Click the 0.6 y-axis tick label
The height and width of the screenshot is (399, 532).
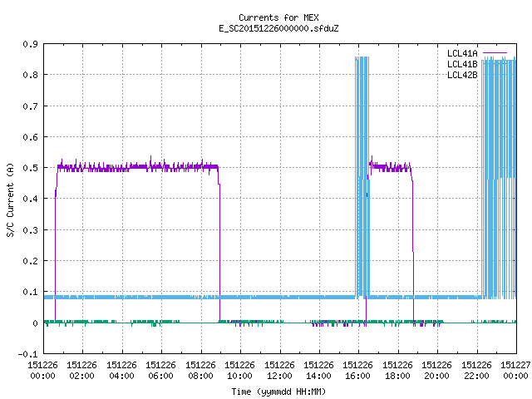click(x=30, y=137)
